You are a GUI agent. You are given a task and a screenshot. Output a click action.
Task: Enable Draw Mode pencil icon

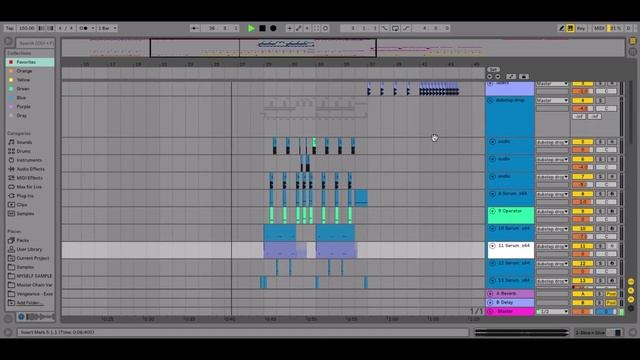[561, 28]
